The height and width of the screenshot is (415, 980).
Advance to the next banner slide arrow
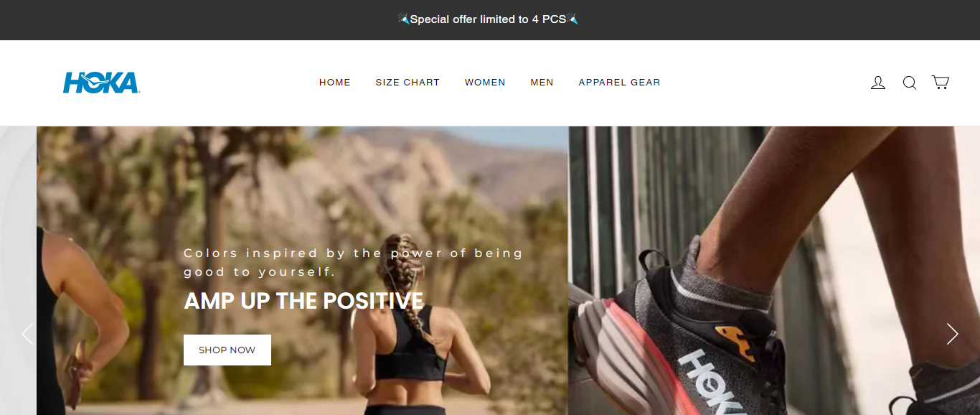click(x=952, y=334)
